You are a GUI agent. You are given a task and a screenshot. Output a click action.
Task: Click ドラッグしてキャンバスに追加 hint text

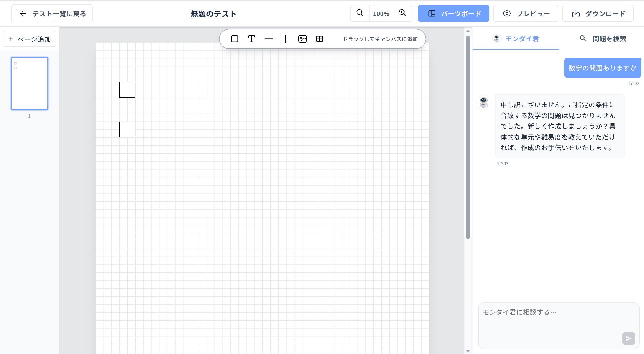click(x=380, y=39)
